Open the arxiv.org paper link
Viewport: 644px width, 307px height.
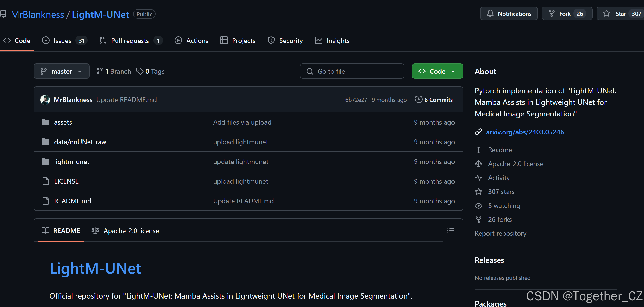point(525,132)
